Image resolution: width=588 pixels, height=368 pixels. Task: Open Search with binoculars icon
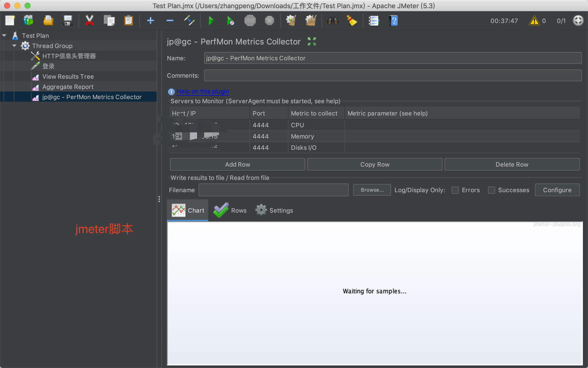point(333,21)
